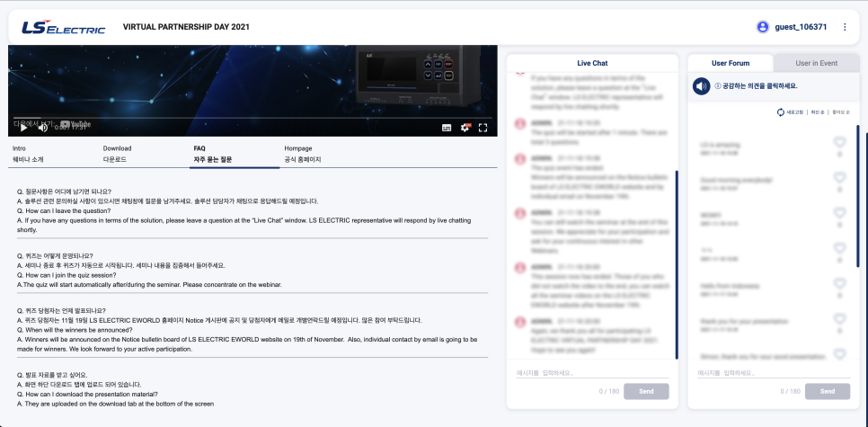Like the "Good morning everybody" post

pos(840,178)
